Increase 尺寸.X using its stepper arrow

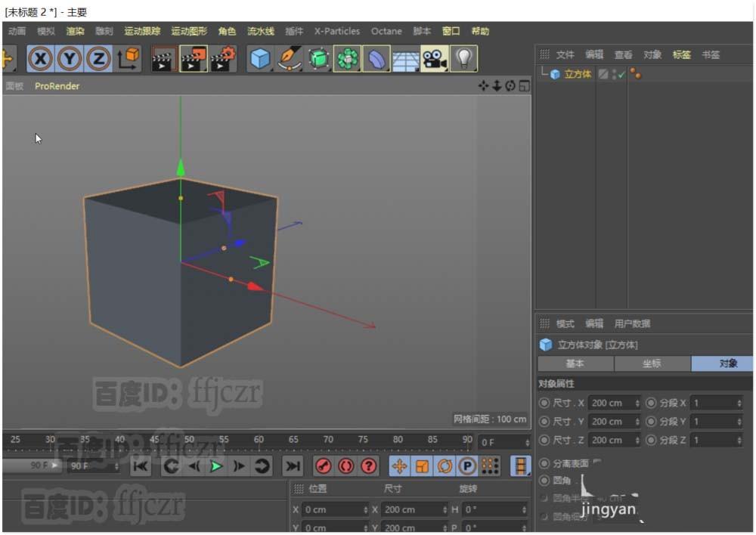639,400
